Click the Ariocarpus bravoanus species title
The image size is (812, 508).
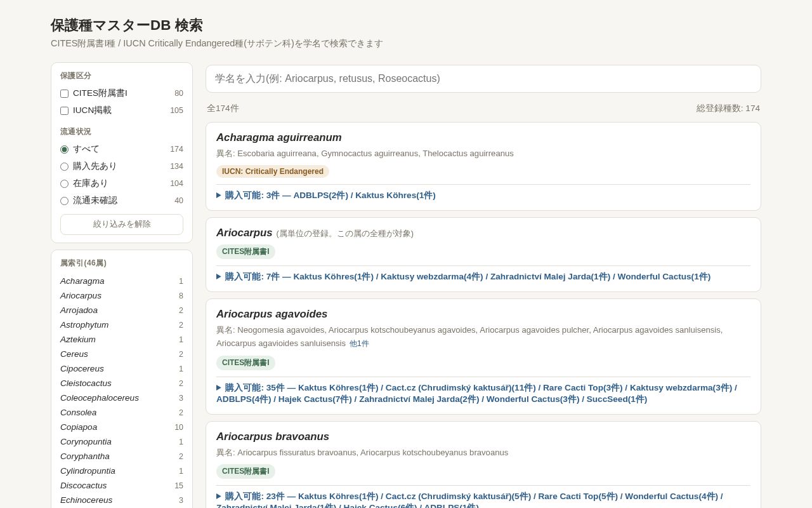(x=273, y=437)
